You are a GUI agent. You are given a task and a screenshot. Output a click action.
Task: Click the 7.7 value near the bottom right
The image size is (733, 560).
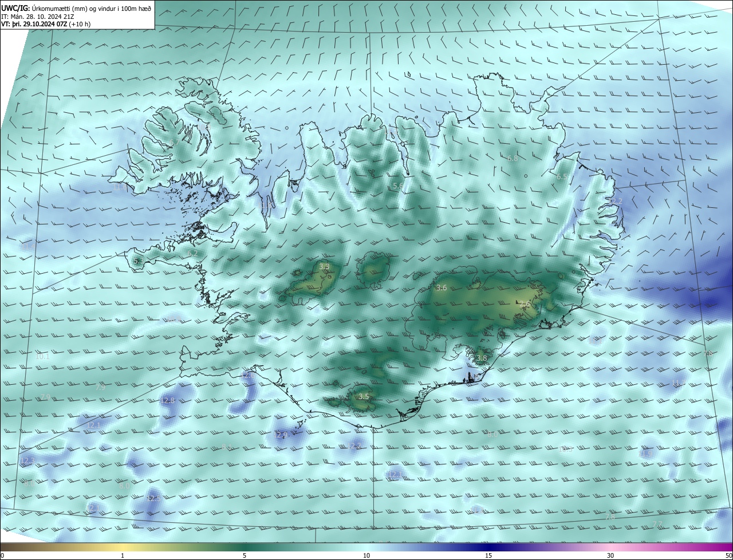click(657, 524)
